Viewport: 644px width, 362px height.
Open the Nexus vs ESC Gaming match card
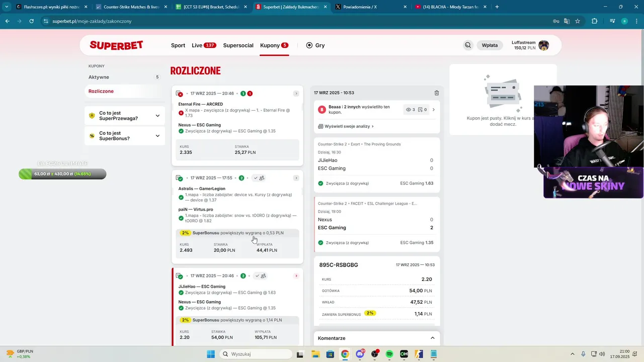pos(377,224)
